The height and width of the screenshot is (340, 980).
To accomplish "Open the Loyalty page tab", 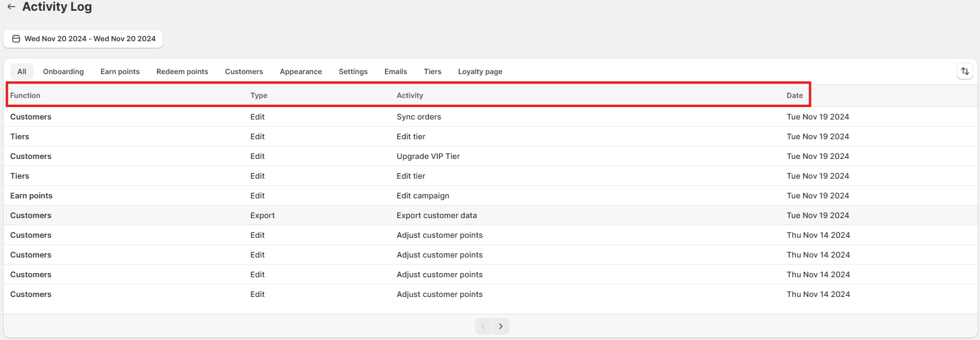I will [480, 72].
